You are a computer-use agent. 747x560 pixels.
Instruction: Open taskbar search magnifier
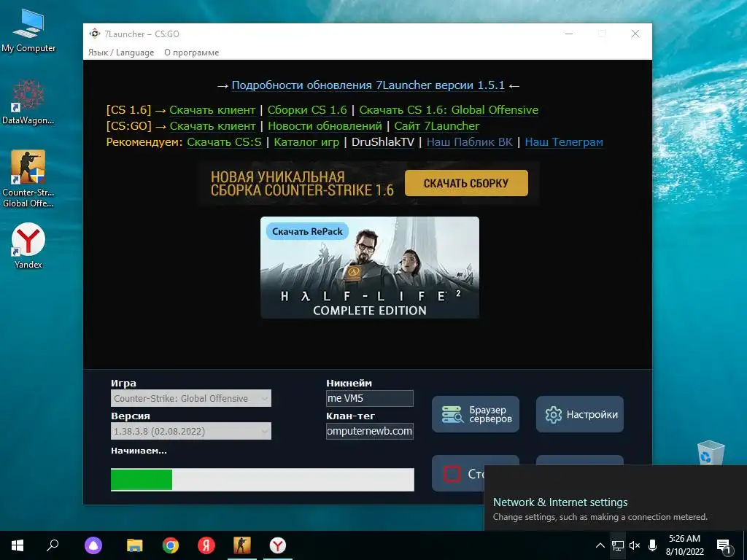click(x=53, y=545)
